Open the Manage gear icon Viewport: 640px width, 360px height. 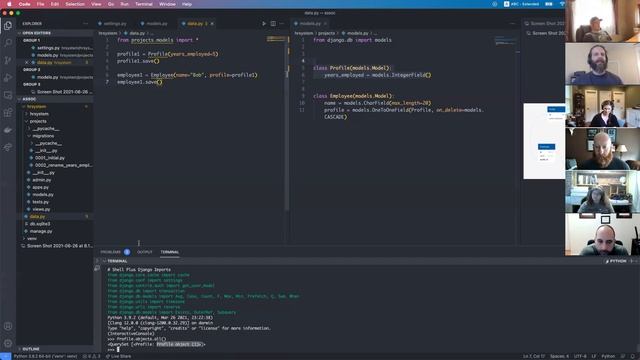(x=8, y=343)
